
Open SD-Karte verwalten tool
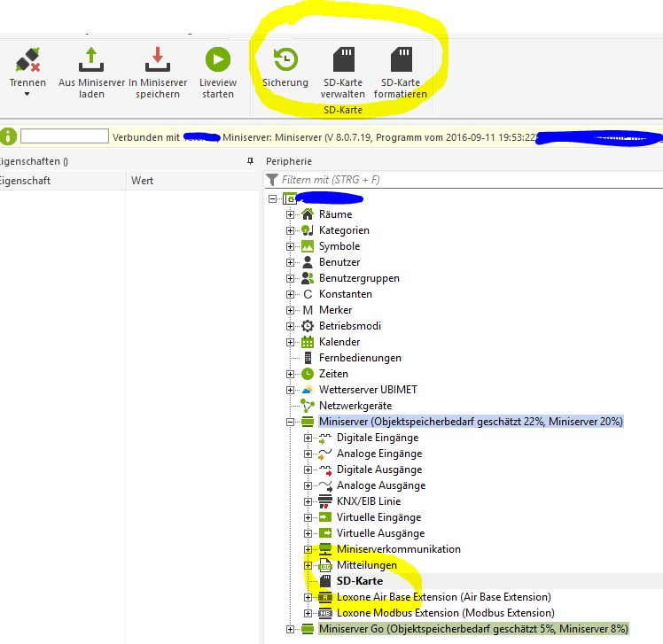coord(343,60)
